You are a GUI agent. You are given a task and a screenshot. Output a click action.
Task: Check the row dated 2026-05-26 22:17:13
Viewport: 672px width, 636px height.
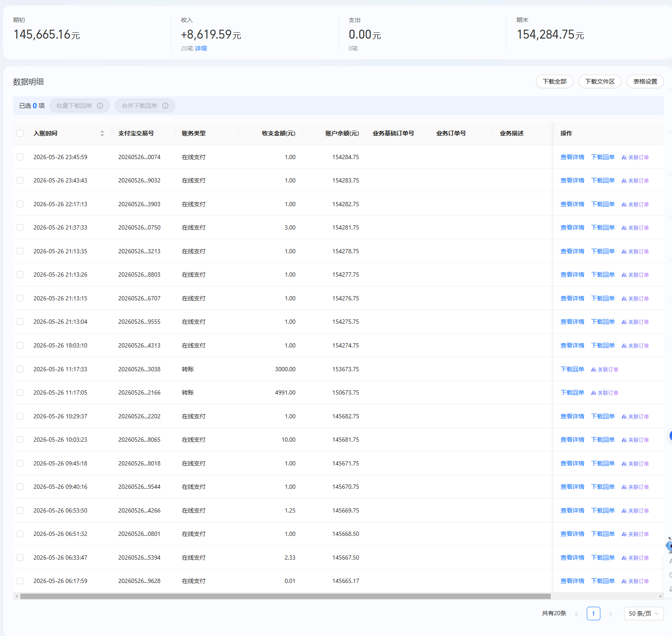coord(20,204)
